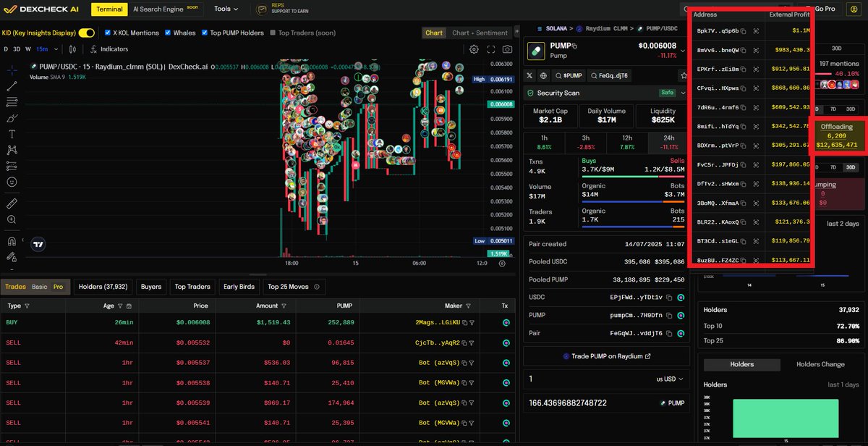Open the Top Traders tab

tap(192, 287)
